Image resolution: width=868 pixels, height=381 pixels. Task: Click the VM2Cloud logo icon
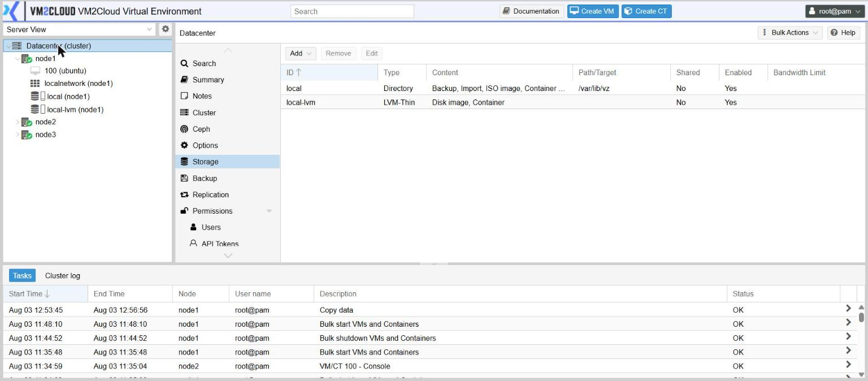click(x=11, y=11)
